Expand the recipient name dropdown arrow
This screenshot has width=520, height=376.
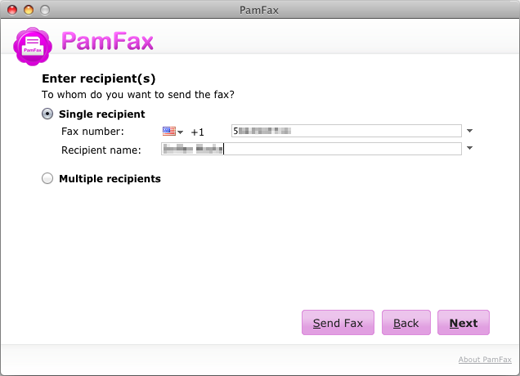(x=470, y=148)
